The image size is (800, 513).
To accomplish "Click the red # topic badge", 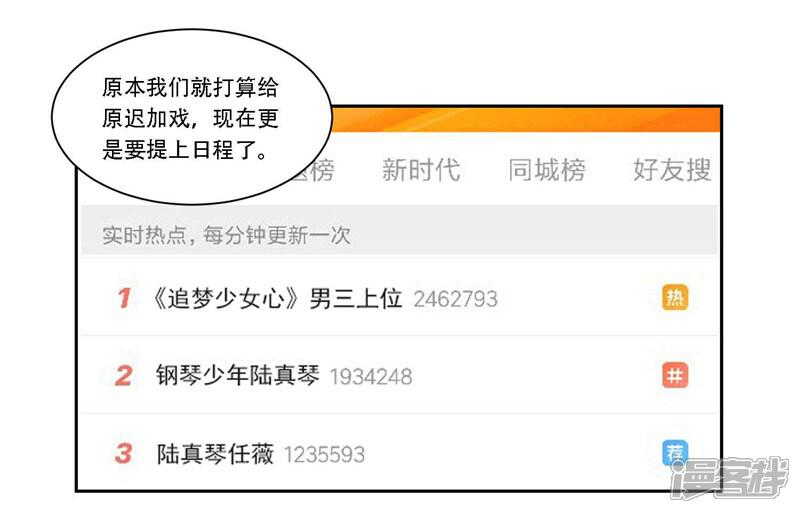I will (675, 376).
